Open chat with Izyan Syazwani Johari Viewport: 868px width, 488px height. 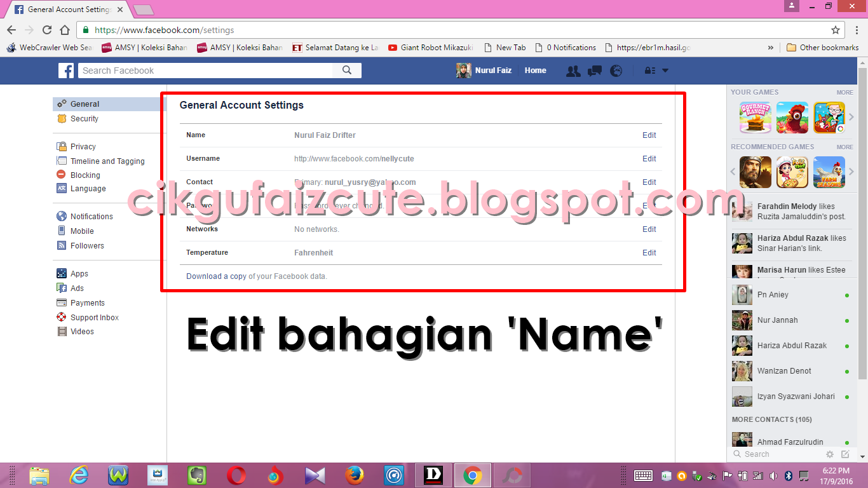click(x=791, y=396)
